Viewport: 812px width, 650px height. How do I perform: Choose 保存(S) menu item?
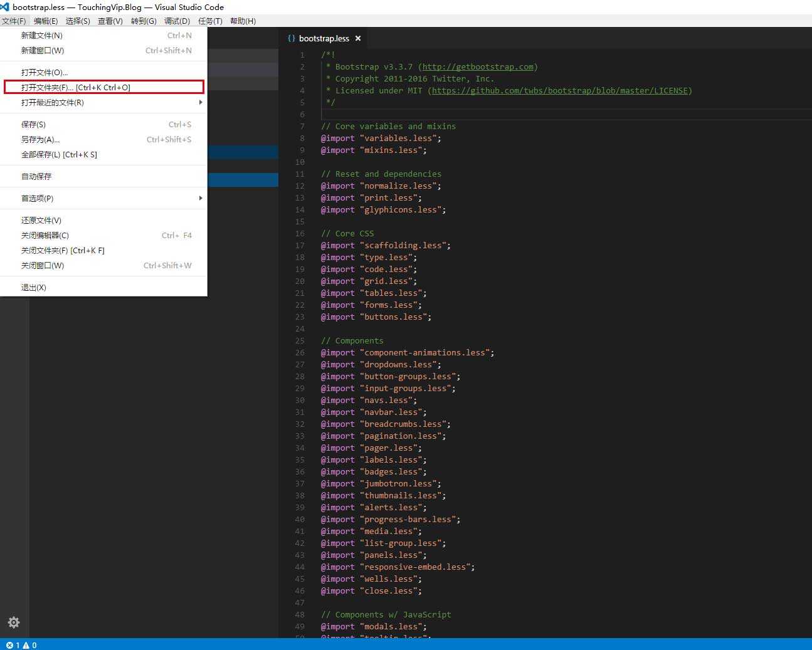click(x=103, y=125)
